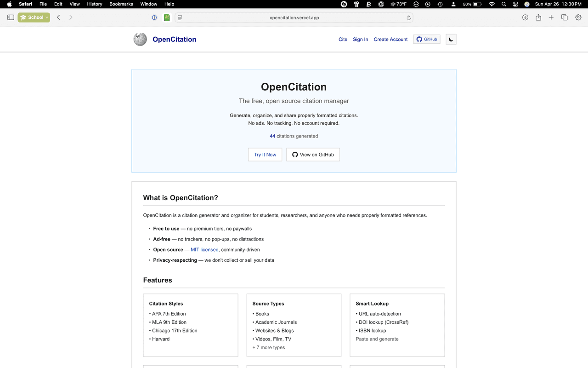Open Spotlight search
Screen dimensions: 588x368
(504, 4)
